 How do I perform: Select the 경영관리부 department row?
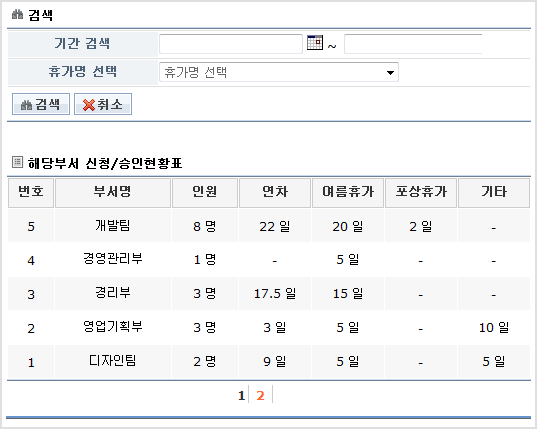[x=268, y=260]
